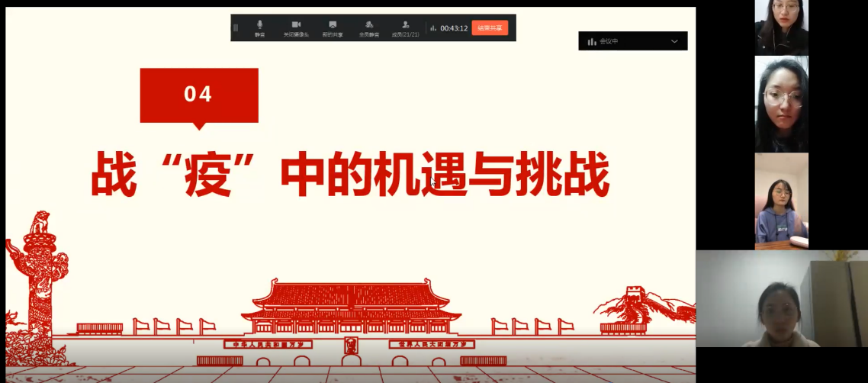Start a new share with 新的共享
This screenshot has height=383, width=868.
point(333,28)
